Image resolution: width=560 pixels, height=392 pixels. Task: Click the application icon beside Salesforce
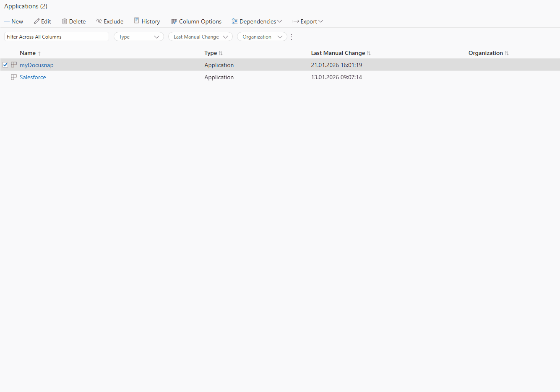[x=14, y=77]
